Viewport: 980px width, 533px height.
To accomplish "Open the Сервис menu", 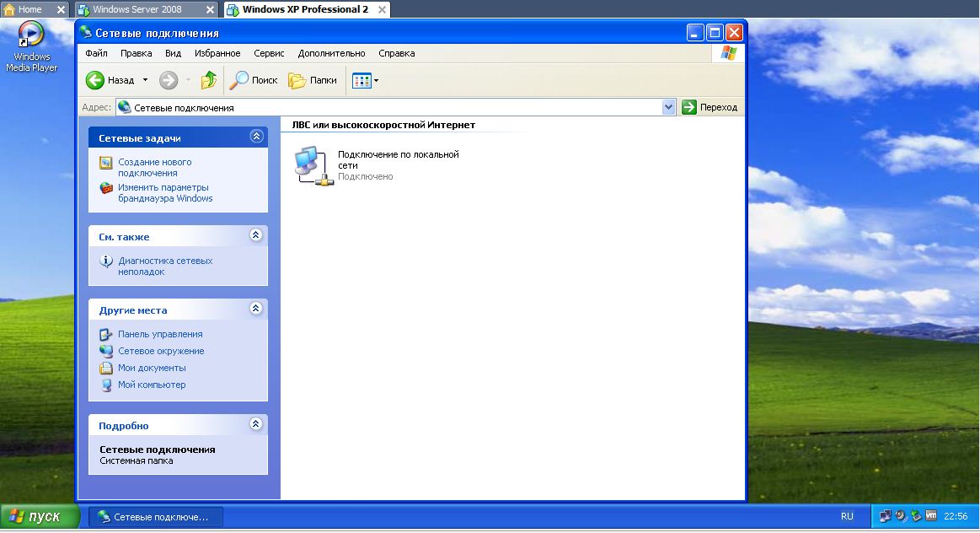I will [269, 53].
